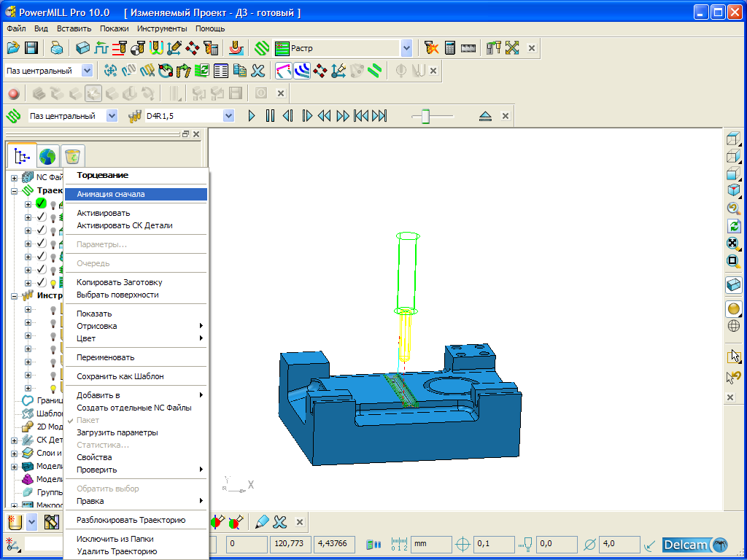
Task: Click Разблокировать Траекторию
Action: click(x=136, y=520)
